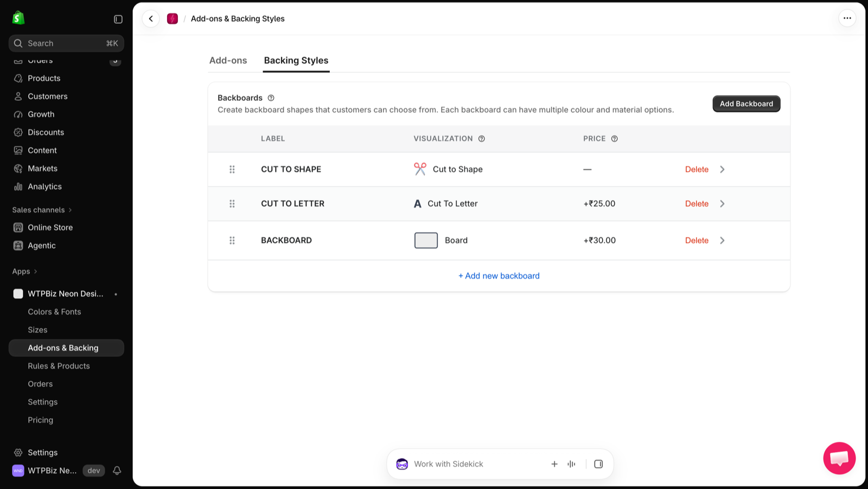Expand the BACKBOARD row chevron

[x=722, y=241]
